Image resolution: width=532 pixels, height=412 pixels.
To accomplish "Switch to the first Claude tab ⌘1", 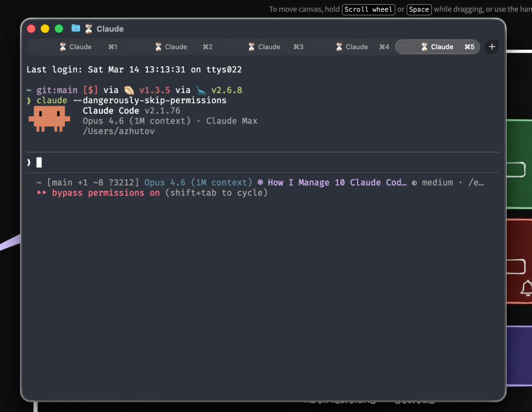I will coord(80,47).
